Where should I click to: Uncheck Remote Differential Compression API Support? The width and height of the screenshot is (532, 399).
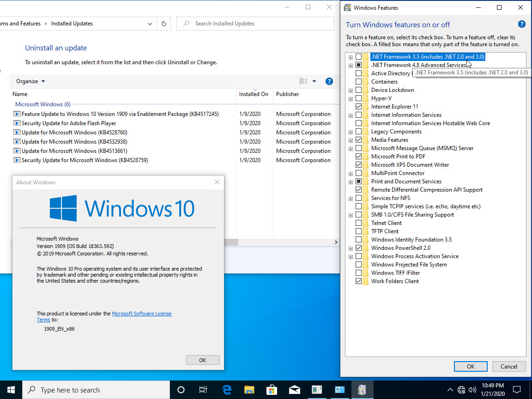[x=358, y=190]
